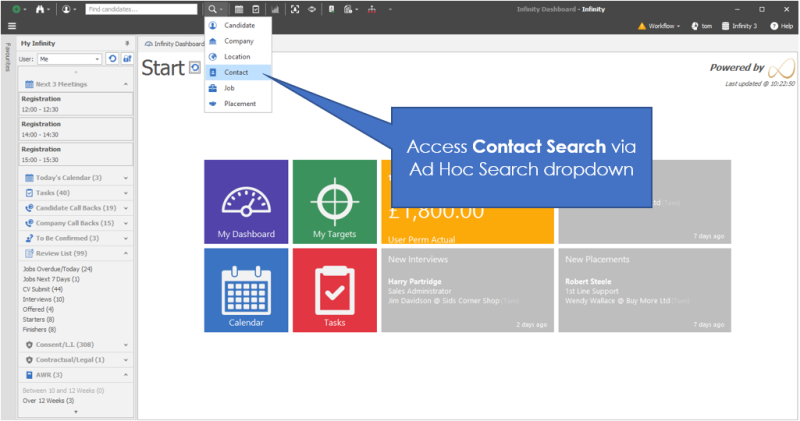800x421 pixels.
Task: Click the Find candidates search field
Action: (x=140, y=9)
